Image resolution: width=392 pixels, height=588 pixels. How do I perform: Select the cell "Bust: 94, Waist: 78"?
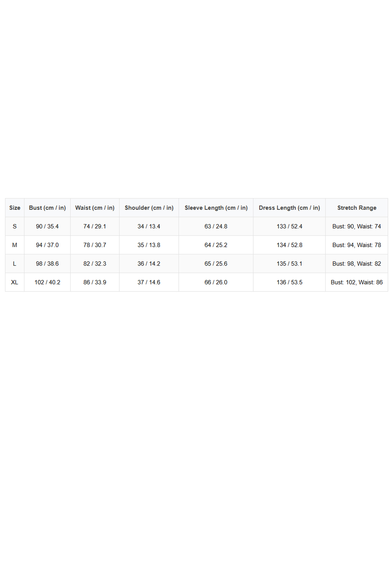[x=357, y=245]
